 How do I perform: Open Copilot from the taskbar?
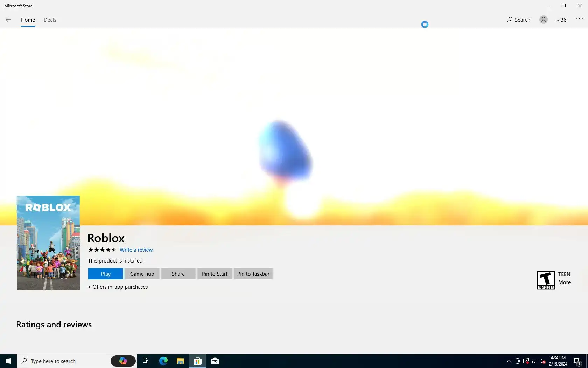(x=123, y=361)
